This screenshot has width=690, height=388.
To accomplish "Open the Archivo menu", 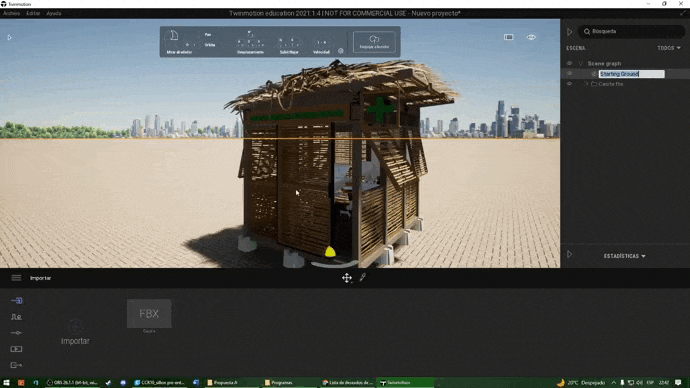I will (x=11, y=14).
